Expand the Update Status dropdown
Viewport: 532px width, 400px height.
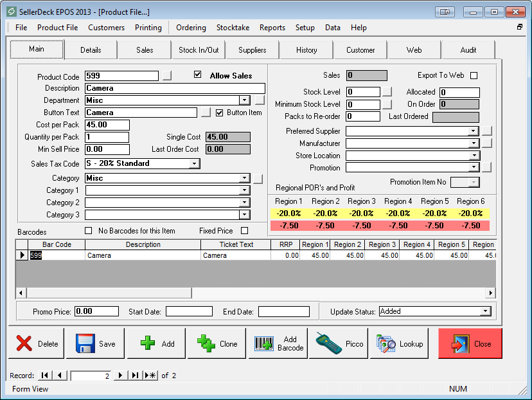(x=485, y=311)
